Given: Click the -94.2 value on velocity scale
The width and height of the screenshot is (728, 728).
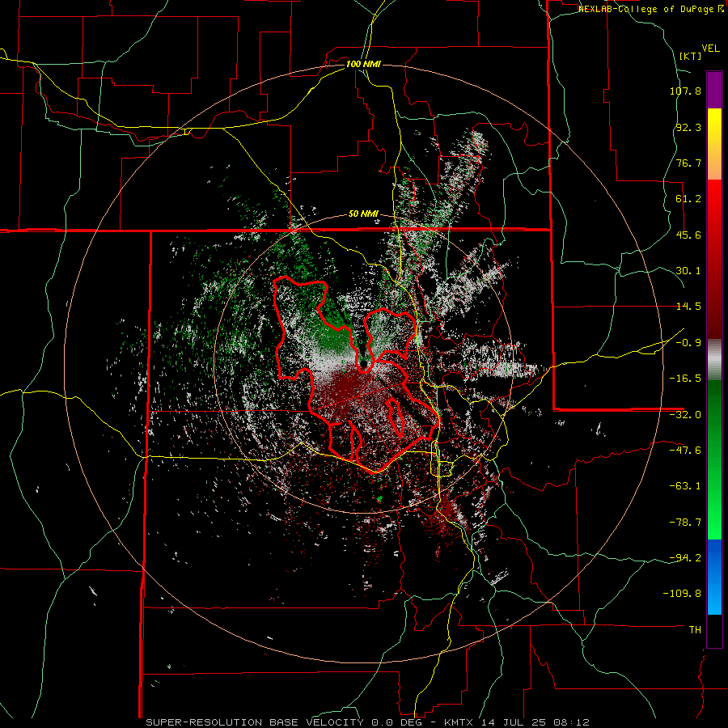Looking at the screenshot, I should pyautogui.click(x=685, y=557).
